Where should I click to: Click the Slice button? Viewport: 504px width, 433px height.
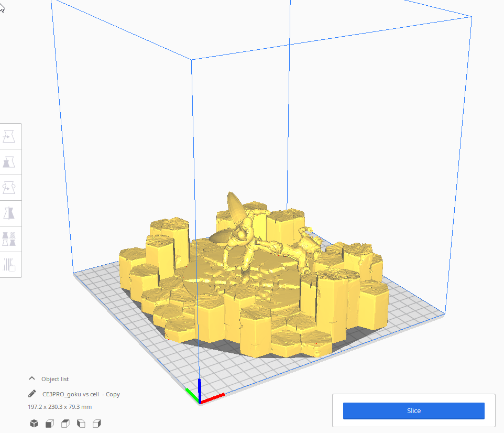pos(413,410)
